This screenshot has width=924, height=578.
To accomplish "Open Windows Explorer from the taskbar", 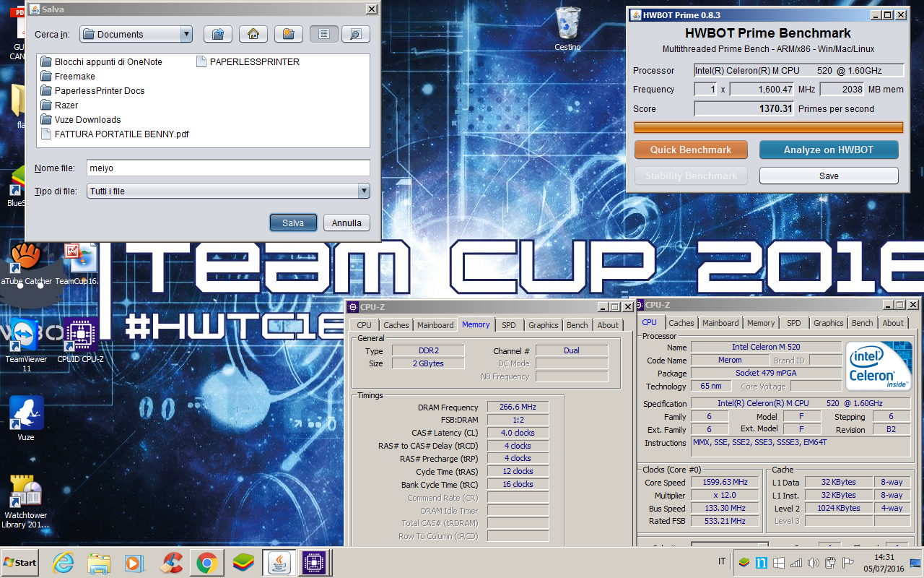I will pos(99,562).
